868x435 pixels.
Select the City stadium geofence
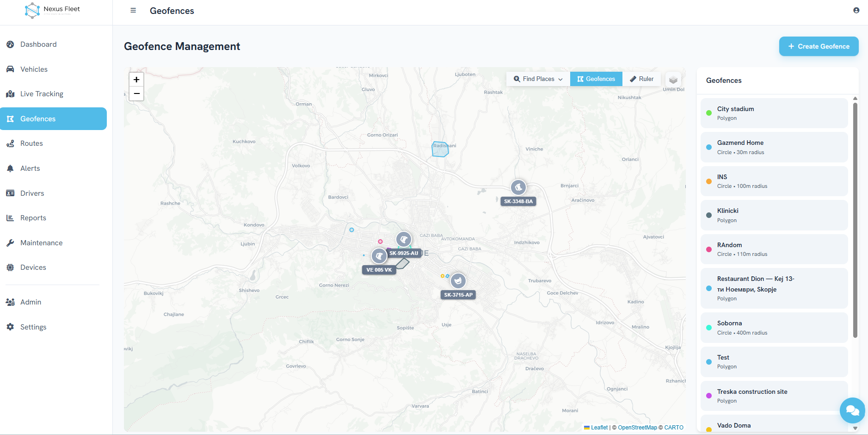[x=774, y=113]
